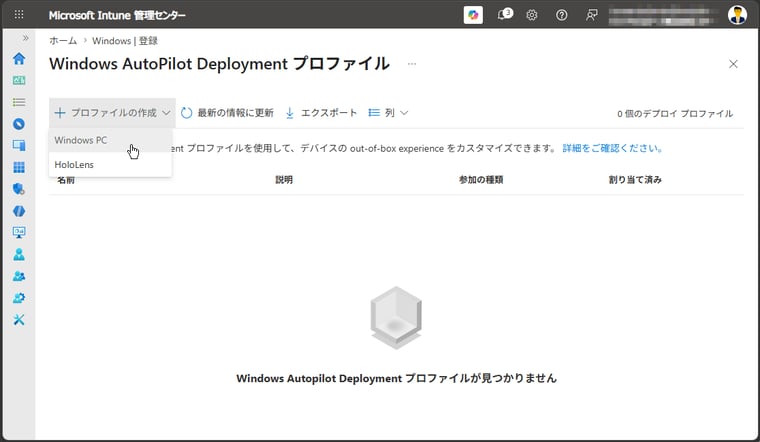The width and height of the screenshot is (760, 442).
Task: Open Tenant administration sidebar icon
Action: point(19,298)
